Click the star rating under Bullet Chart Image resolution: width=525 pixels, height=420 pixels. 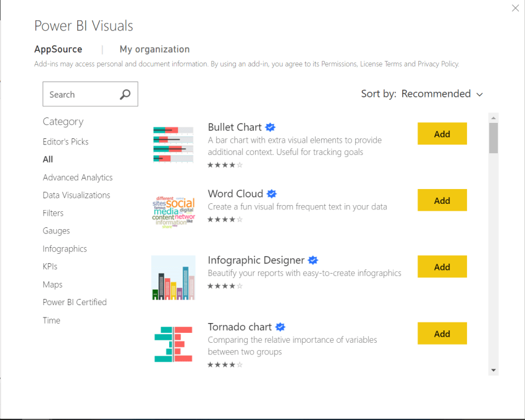point(225,165)
